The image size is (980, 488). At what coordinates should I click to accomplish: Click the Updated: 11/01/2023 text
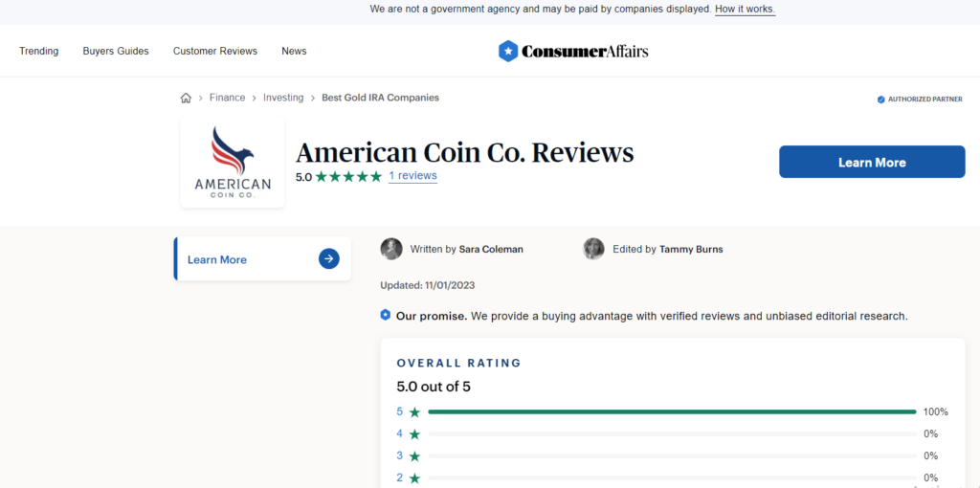[x=428, y=285]
